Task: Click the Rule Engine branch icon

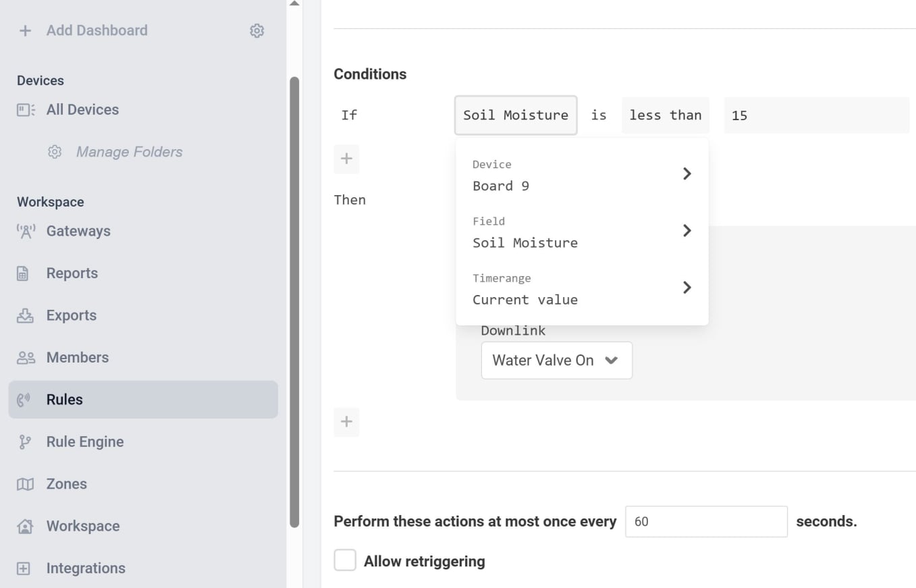Action: (x=24, y=442)
